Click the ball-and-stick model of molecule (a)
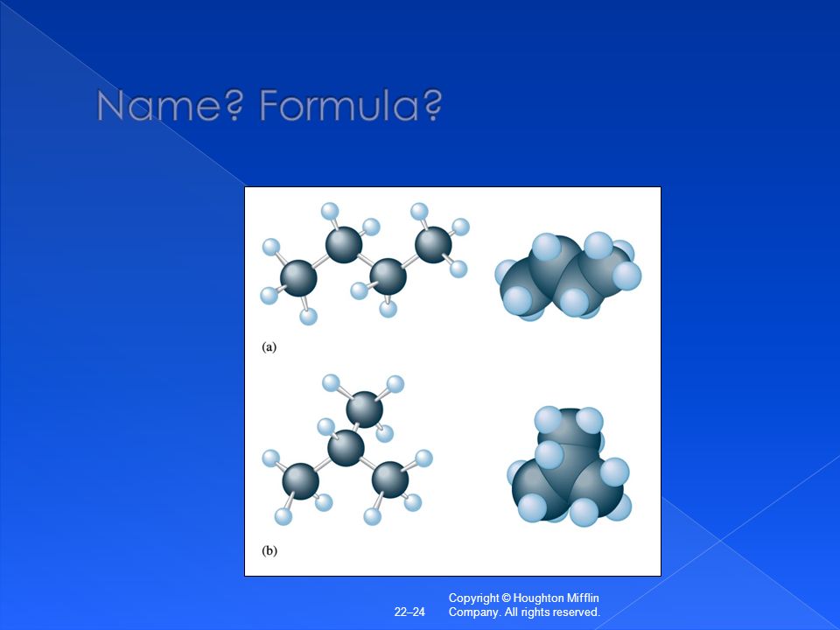840x630 pixels. point(365,263)
